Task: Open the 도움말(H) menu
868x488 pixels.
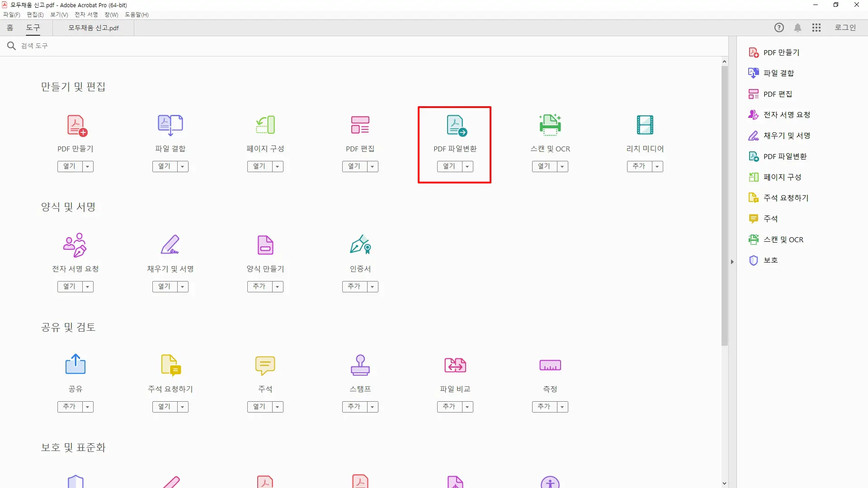Action: tap(137, 15)
